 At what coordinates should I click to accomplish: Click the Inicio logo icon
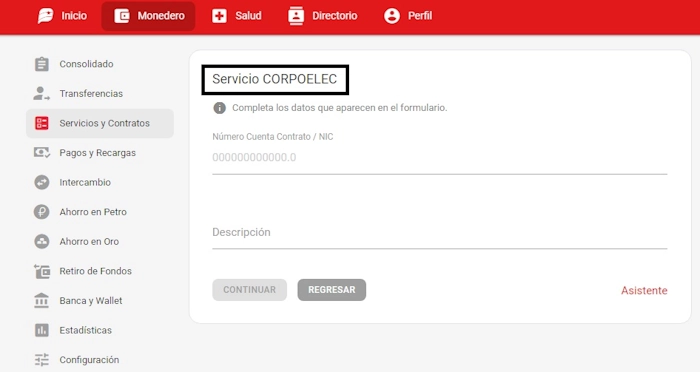pyautogui.click(x=46, y=16)
